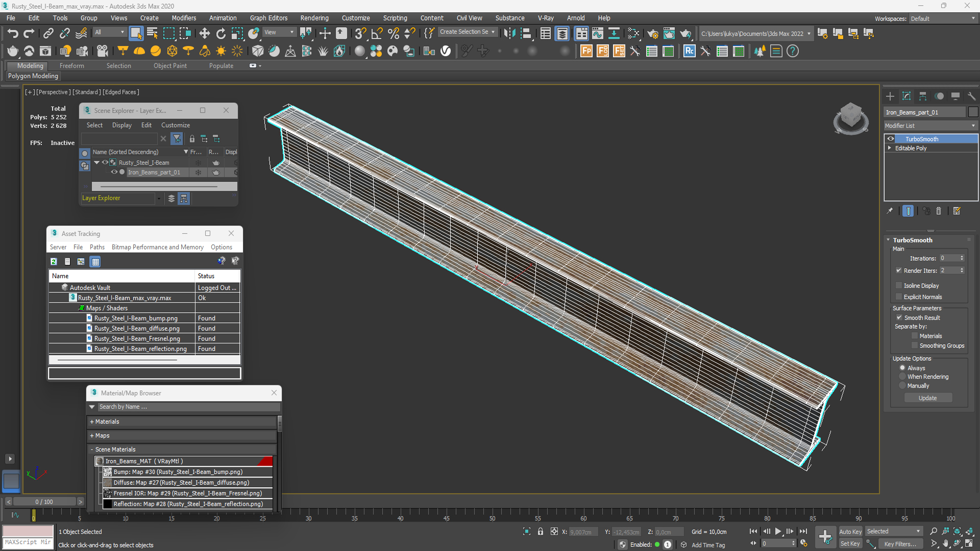Click Pin Stack icon under modifier list
980x551 pixels.
click(x=890, y=211)
